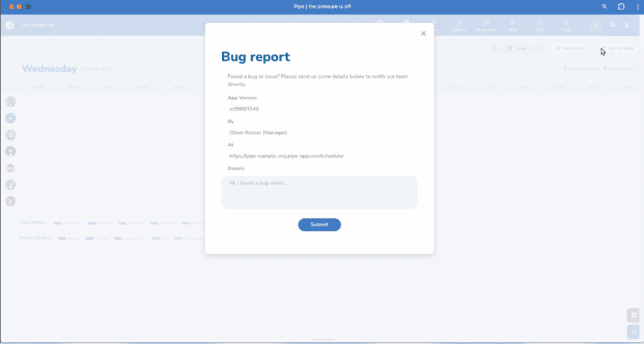Jump to Today in scheduler
644x344 pixels.
point(517,48)
